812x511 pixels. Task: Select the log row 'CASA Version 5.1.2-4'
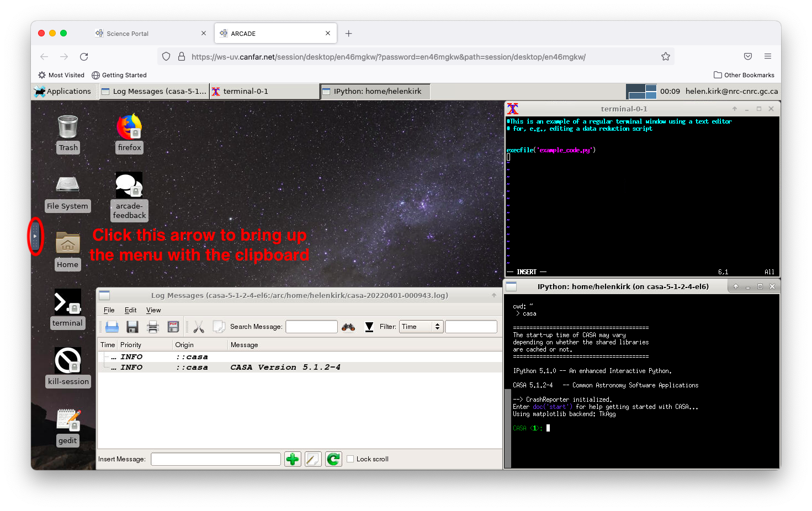pyautogui.click(x=300, y=368)
